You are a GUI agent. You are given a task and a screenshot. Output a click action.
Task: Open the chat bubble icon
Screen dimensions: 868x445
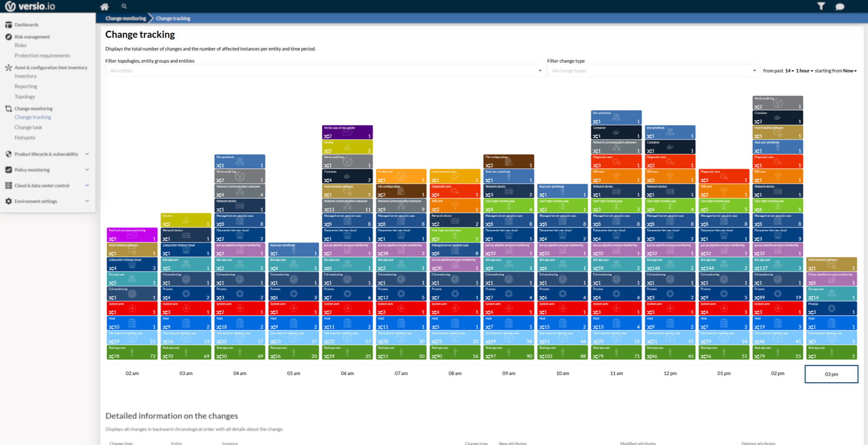tap(840, 7)
